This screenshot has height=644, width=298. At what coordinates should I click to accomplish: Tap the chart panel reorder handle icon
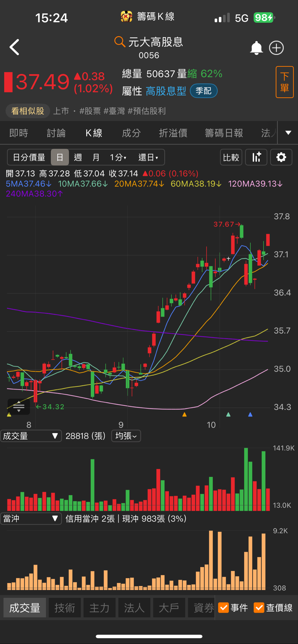point(19,406)
